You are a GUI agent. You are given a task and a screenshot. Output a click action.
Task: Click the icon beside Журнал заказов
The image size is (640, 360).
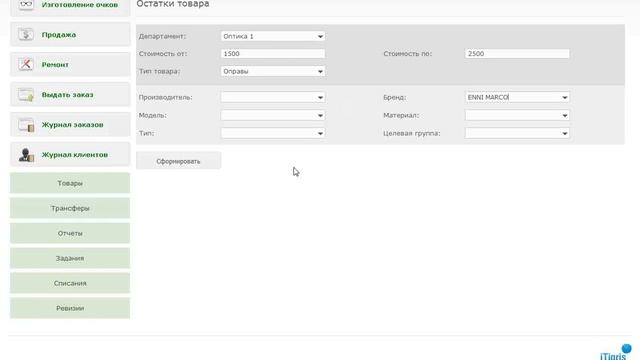tap(26, 124)
